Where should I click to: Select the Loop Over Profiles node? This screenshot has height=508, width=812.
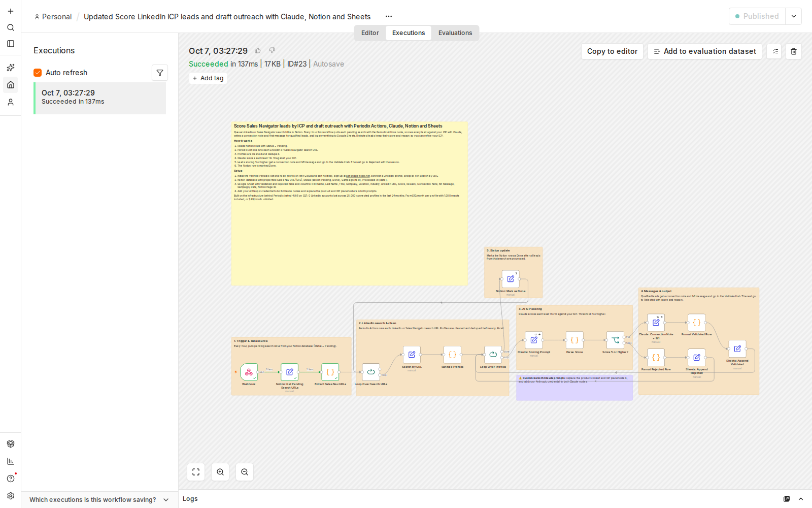493,355
